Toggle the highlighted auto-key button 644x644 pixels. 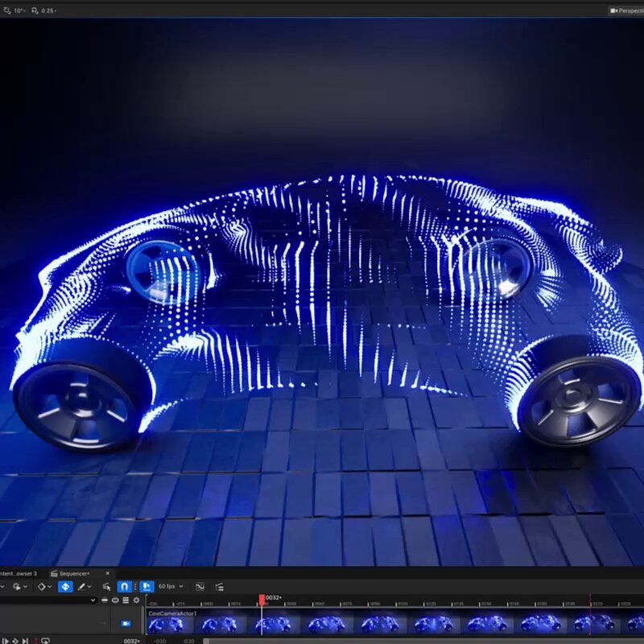tap(65, 587)
